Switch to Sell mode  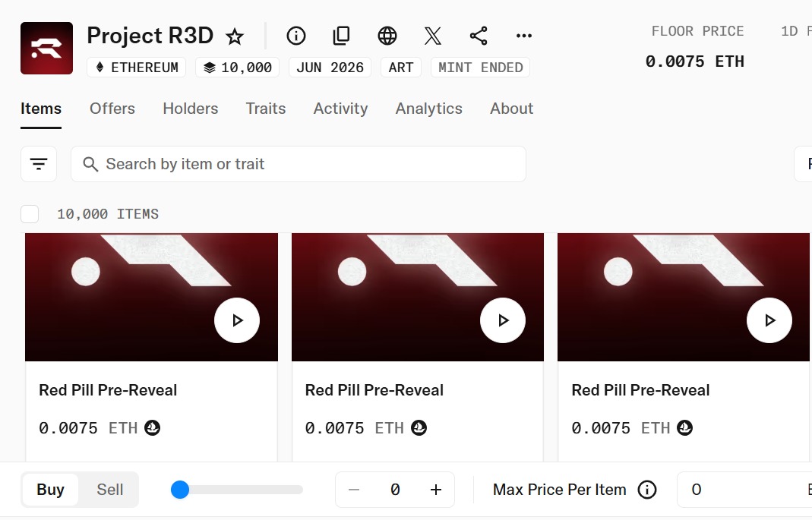tap(110, 490)
